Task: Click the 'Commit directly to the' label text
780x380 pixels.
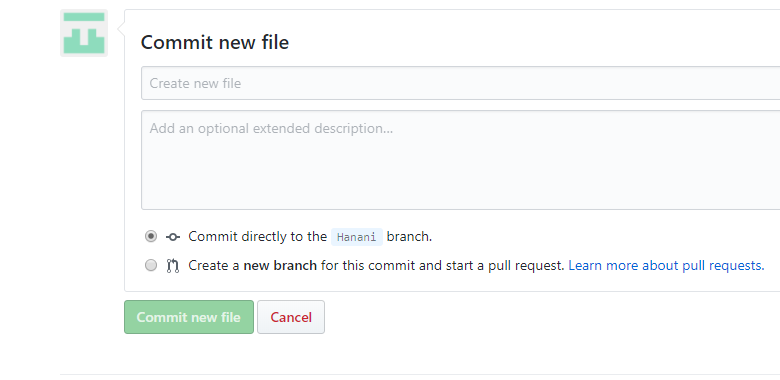Action: (257, 237)
